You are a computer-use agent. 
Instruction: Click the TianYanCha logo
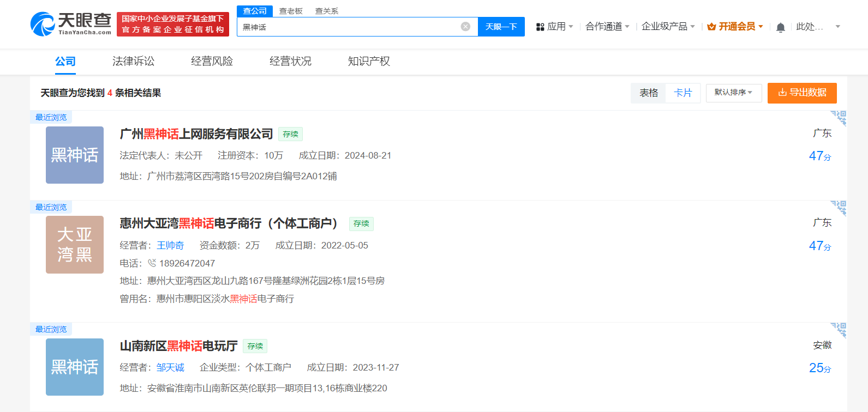tap(71, 25)
